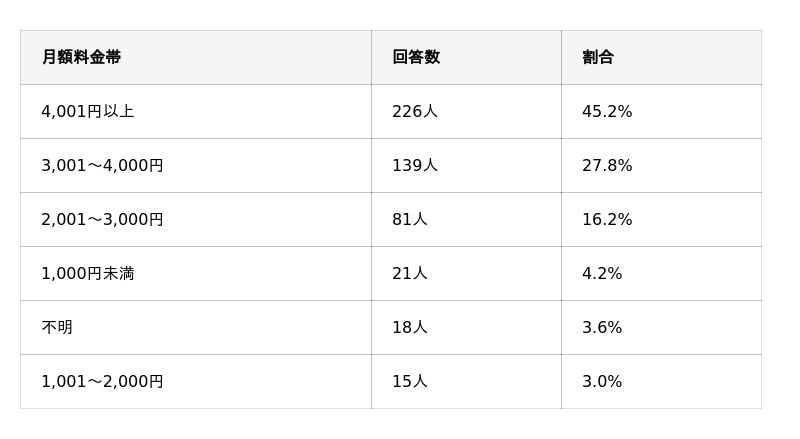Click the 81人 response count cell
The width and height of the screenshot is (800, 439).
tap(410, 219)
